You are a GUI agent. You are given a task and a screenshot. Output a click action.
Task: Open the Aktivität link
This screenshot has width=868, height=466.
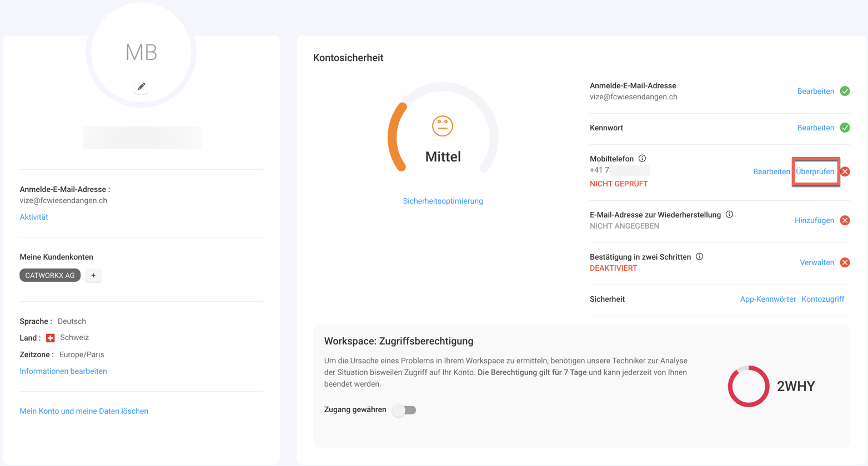[34, 217]
